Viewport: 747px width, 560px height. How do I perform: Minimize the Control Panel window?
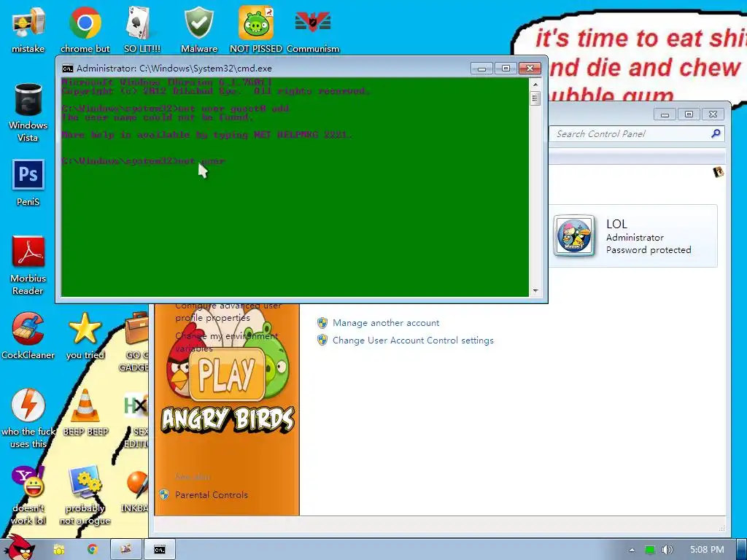pos(665,114)
